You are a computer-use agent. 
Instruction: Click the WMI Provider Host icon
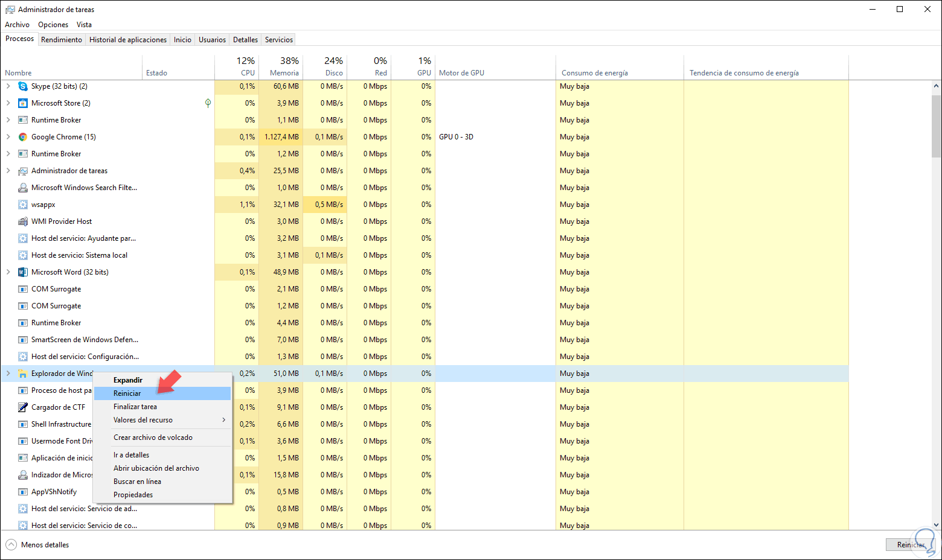tap(23, 221)
